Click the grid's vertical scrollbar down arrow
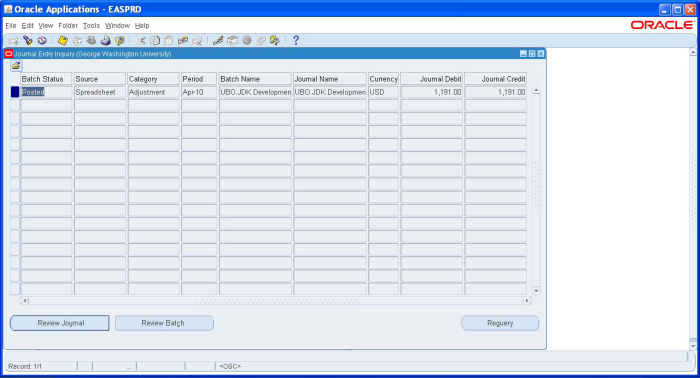This screenshot has width=700, height=378. coord(536,291)
